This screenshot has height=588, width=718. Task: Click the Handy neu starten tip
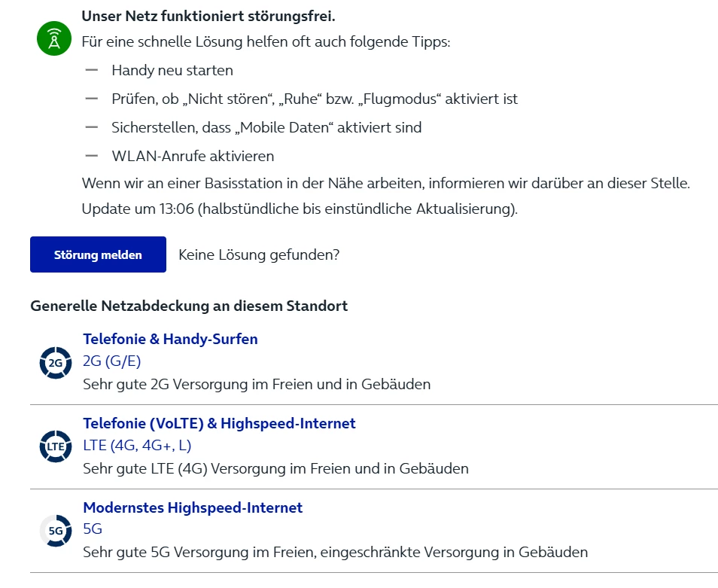(x=172, y=70)
